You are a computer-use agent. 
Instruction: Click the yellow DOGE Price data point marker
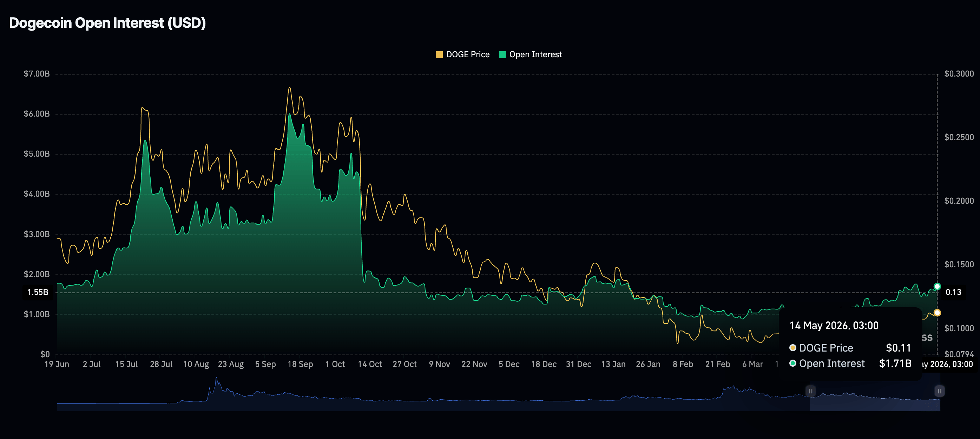pos(937,312)
